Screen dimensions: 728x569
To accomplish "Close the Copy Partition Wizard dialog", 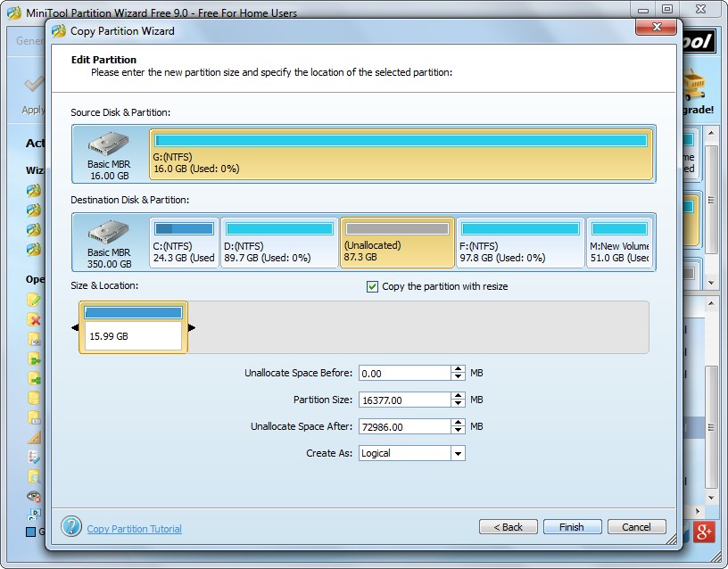I will point(656,27).
